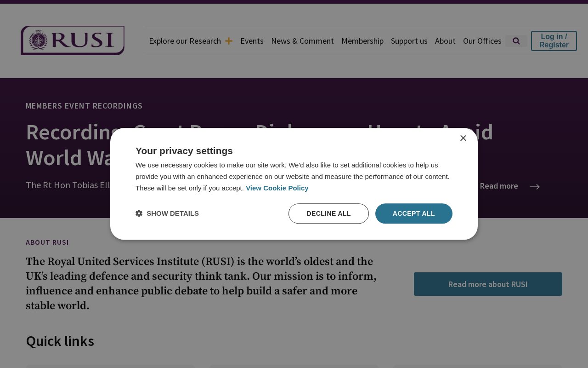Viewport: 588px width, 368px height.
Task: Open Our Offices menu item
Action: [x=482, y=41]
